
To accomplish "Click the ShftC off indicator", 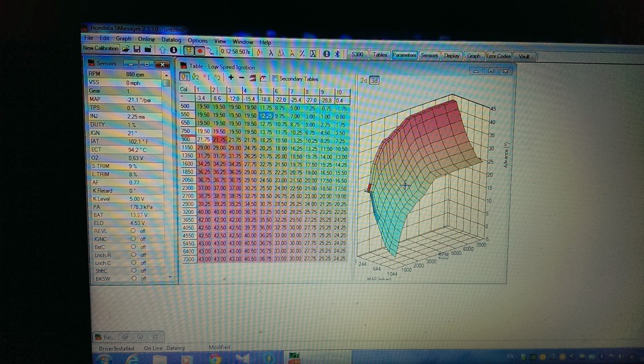I will [133, 270].
